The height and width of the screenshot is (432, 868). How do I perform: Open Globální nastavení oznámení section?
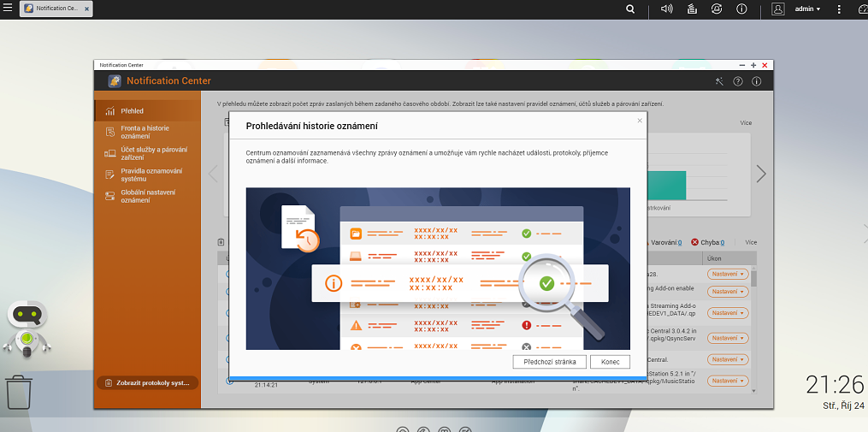[147, 196]
